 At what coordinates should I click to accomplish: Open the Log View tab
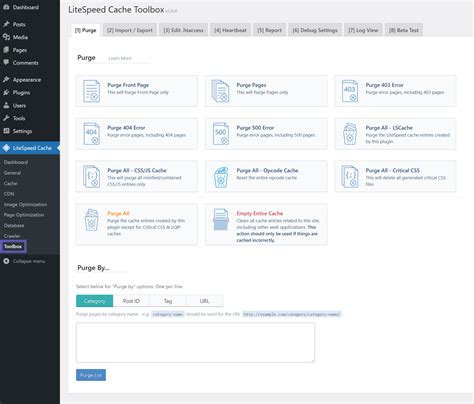[x=363, y=30]
